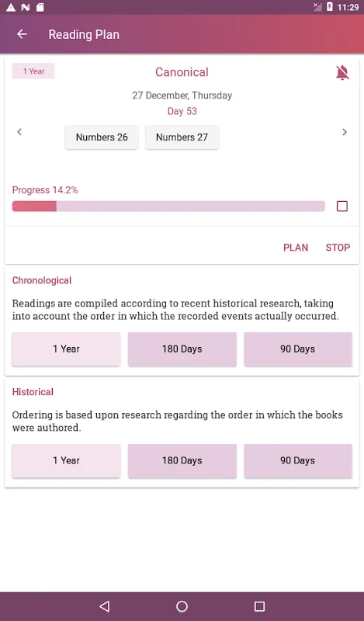The width and height of the screenshot is (364, 621).
Task: Tap Android back navigation triangle
Action: [105, 606]
